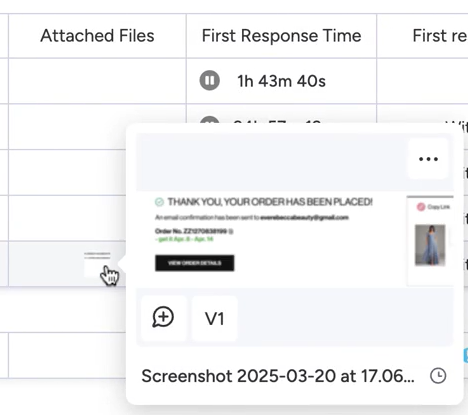Viewport: 468px width, 415px height.
Task: Click the pink Copy Link icon in preview
Action: click(421, 207)
